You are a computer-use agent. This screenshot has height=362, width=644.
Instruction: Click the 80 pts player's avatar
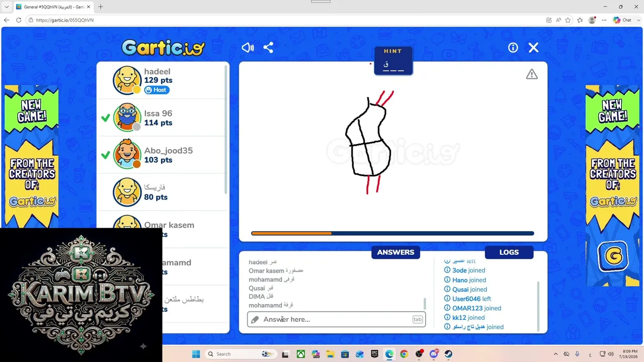tap(127, 192)
